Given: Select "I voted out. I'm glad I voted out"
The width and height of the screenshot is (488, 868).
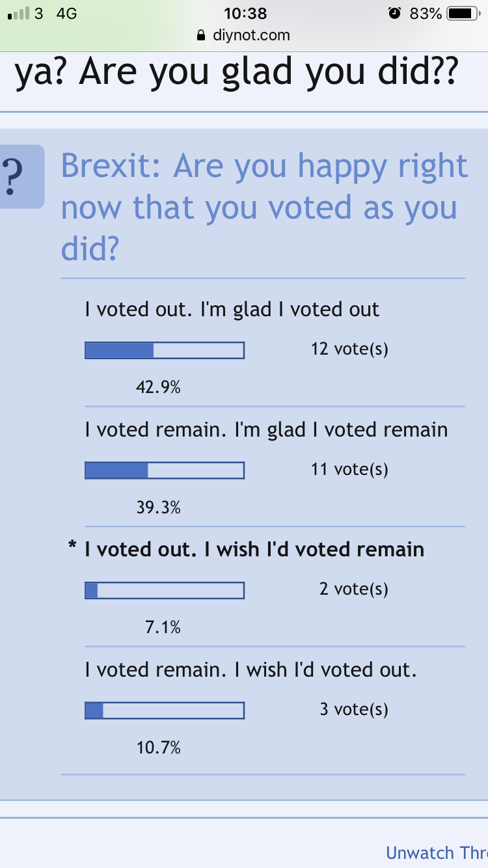Looking at the screenshot, I should point(232,309).
